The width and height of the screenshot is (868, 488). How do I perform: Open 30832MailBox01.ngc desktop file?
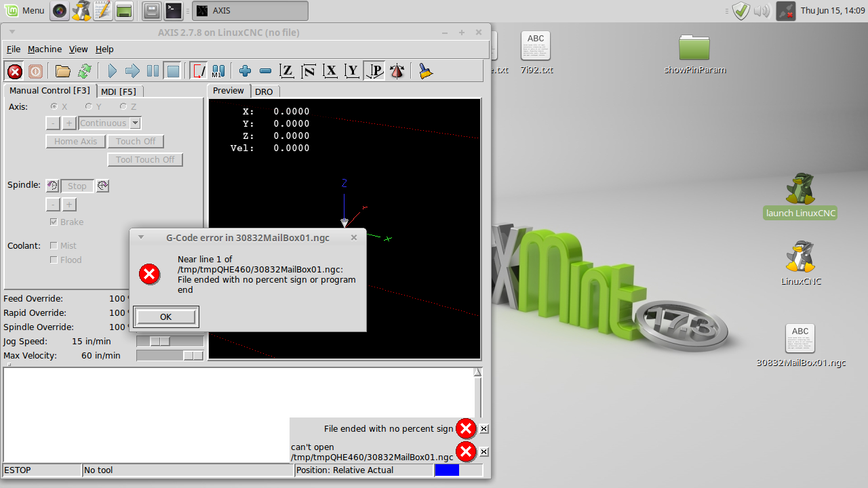[x=801, y=346]
